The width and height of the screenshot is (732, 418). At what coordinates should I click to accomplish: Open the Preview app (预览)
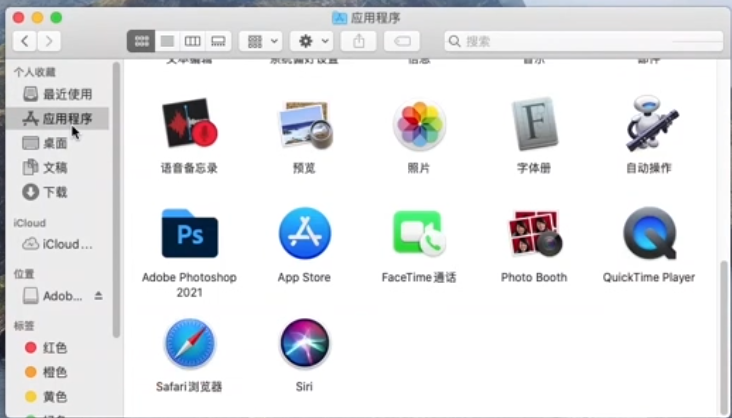pos(304,124)
